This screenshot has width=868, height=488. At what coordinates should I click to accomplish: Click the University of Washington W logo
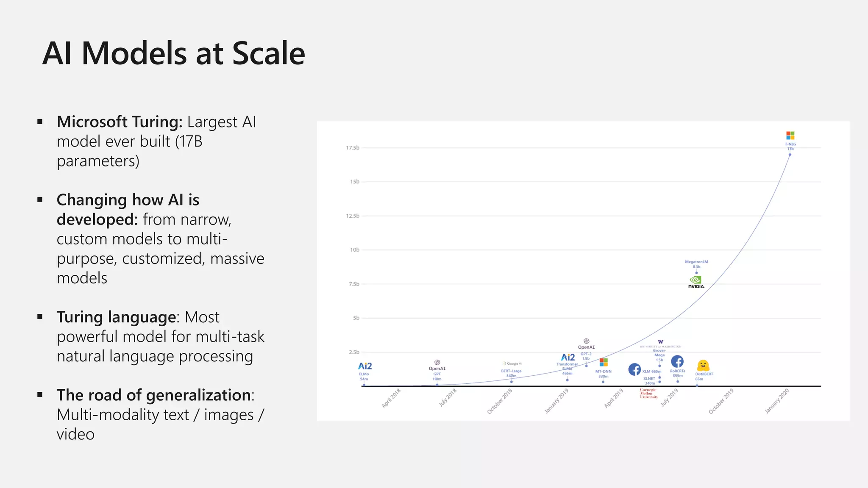[660, 342]
